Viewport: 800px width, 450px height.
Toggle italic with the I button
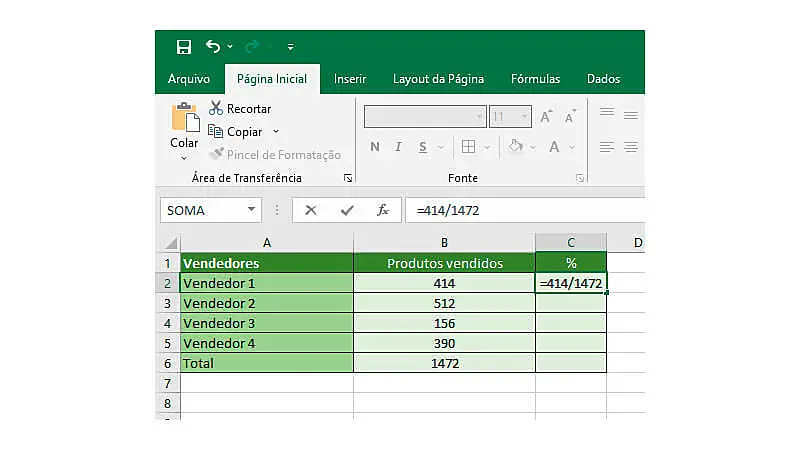[398, 147]
